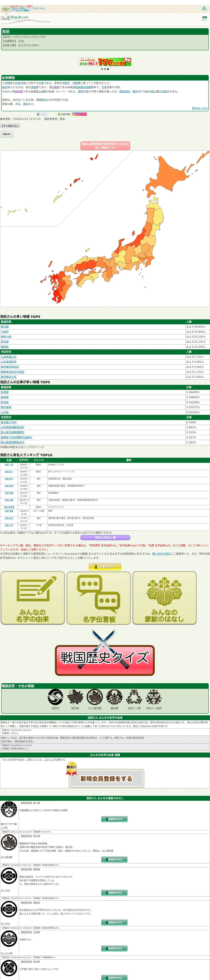Viewport: 210px width, 980px height.
Task: Click the Facebook いいね button
Action: pos(42,114)
